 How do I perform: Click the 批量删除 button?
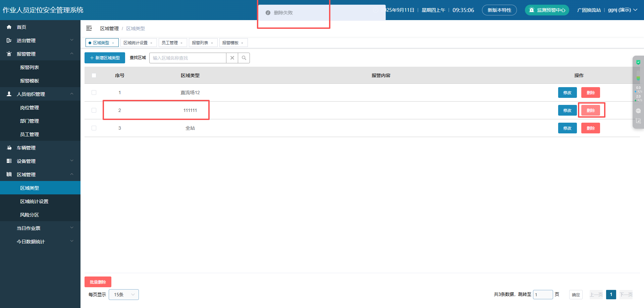coord(98,282)
